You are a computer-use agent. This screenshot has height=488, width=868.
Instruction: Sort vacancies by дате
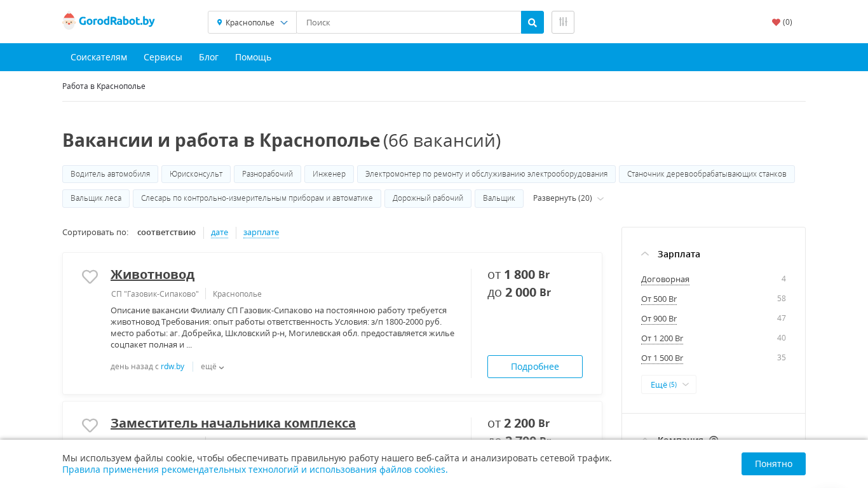click(x=219, y=233)
